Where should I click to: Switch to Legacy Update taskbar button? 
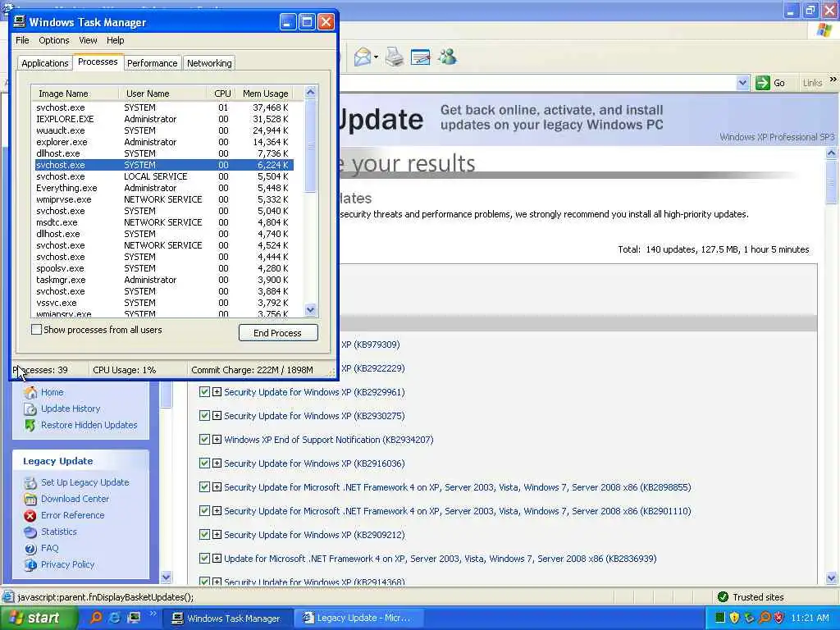358,618
